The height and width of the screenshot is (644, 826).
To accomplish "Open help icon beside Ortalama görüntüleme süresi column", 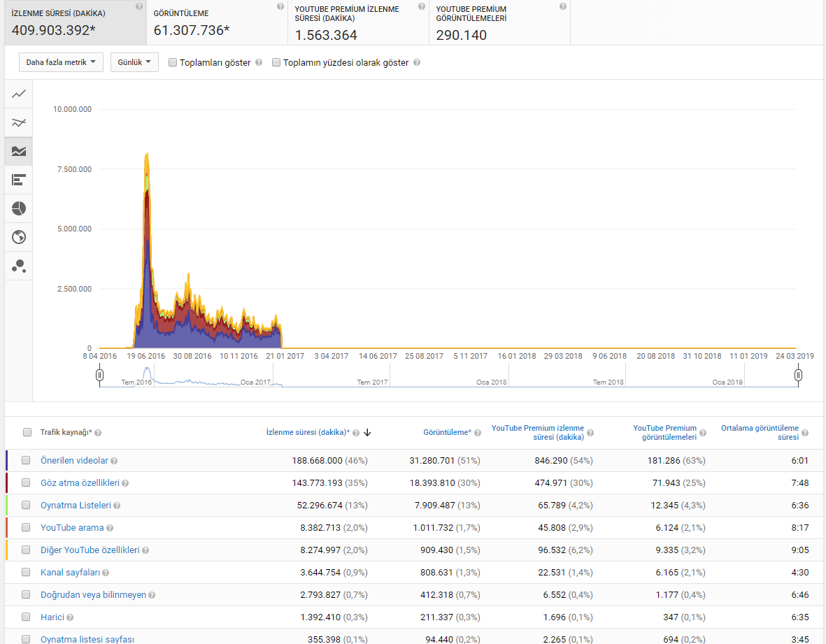I will (x=805, y=433).
